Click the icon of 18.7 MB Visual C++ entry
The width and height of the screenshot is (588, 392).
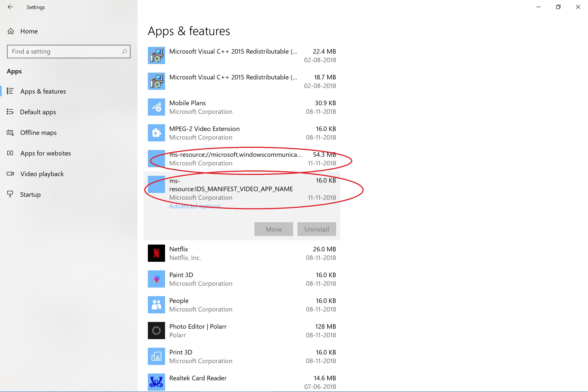pyautogui.click(x=156, y=81)
